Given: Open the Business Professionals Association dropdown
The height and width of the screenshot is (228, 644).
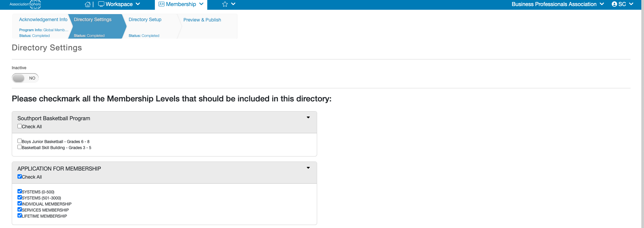Looking at the screenshot, I should [x=558, y=4].
